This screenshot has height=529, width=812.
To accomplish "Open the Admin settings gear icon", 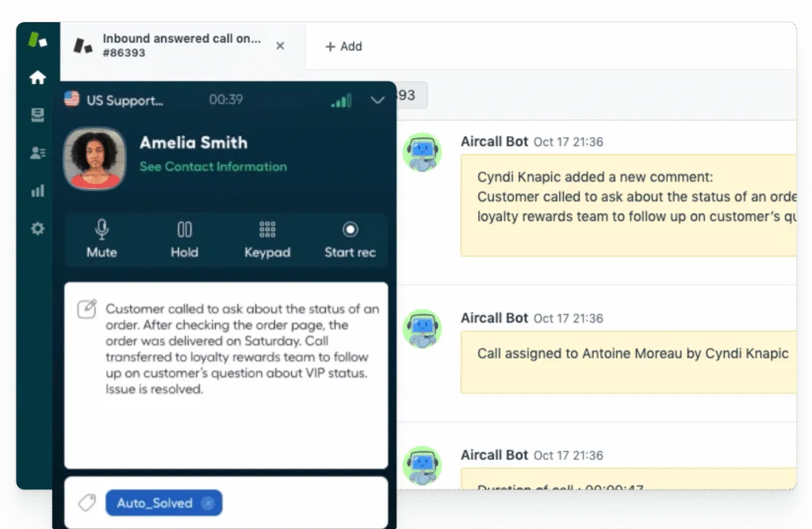I will [x=37, y=228].
